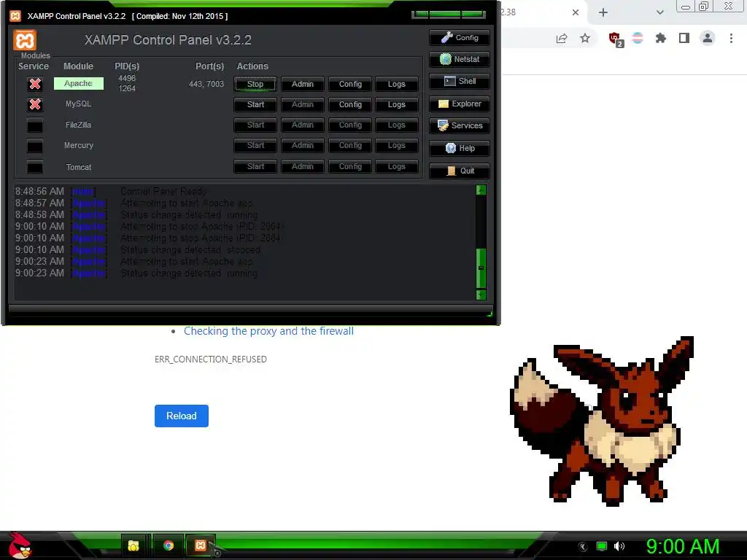The height and width of the screenshot is (560, 747).
Task: Click the XAMPP orange logo
Action: click(25, 40)
